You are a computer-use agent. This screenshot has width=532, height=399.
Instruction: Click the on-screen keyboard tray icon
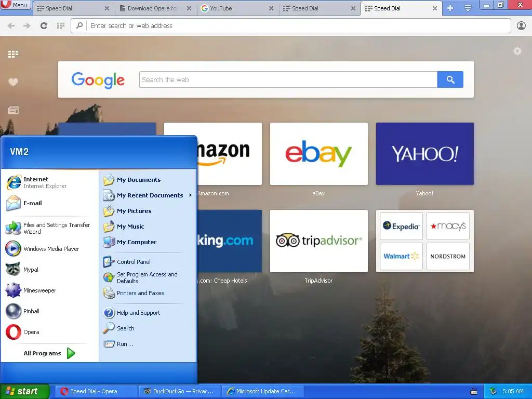coord(474,392)
